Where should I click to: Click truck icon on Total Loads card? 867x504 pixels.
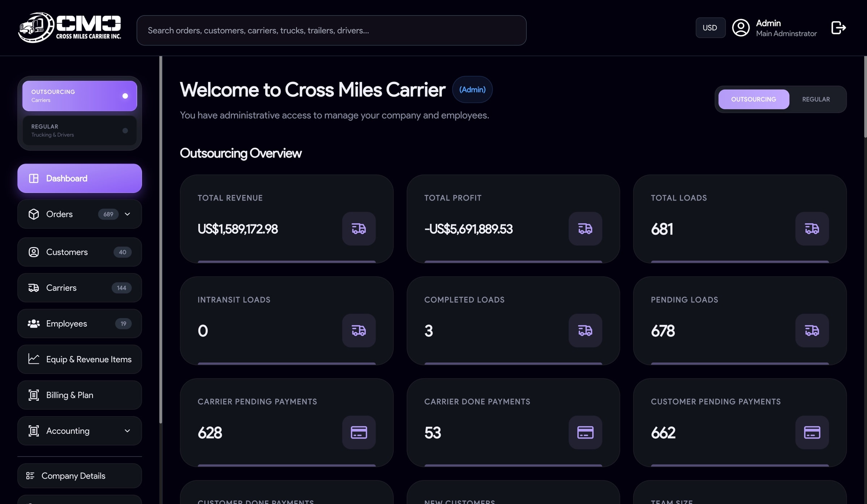point(812,229)
